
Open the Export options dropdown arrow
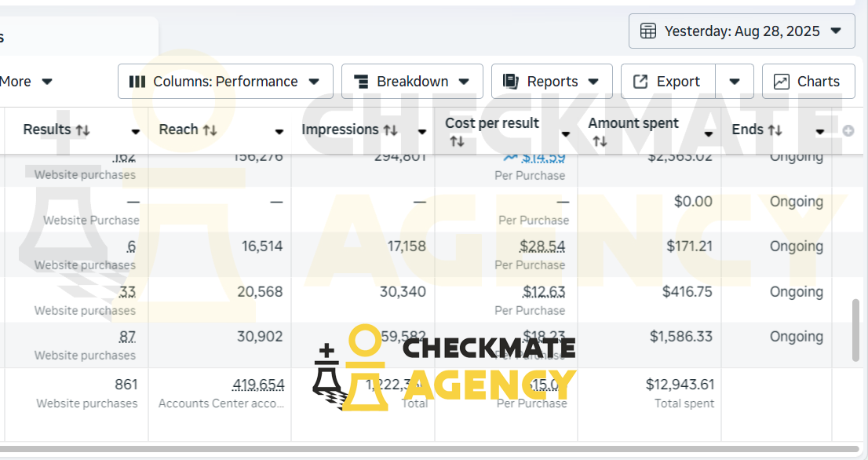pos(735,82)
